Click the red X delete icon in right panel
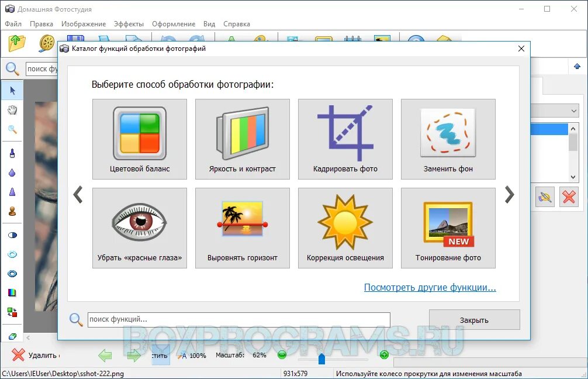This screenshot has width=588, height=379. (x=569, y=197)
